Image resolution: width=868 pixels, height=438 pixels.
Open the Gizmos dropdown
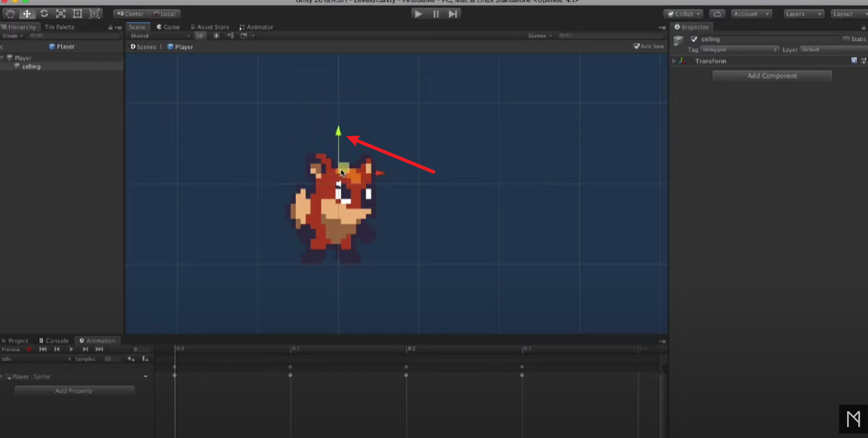[x=540, y=36]
